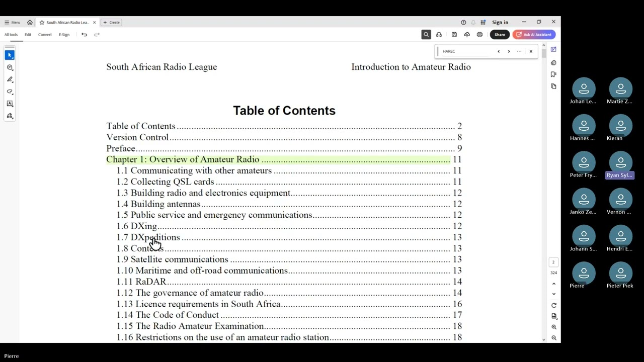The image size is (644, 362).
Task: Close the South African Radio League document tab
Action: click(94, 22)
